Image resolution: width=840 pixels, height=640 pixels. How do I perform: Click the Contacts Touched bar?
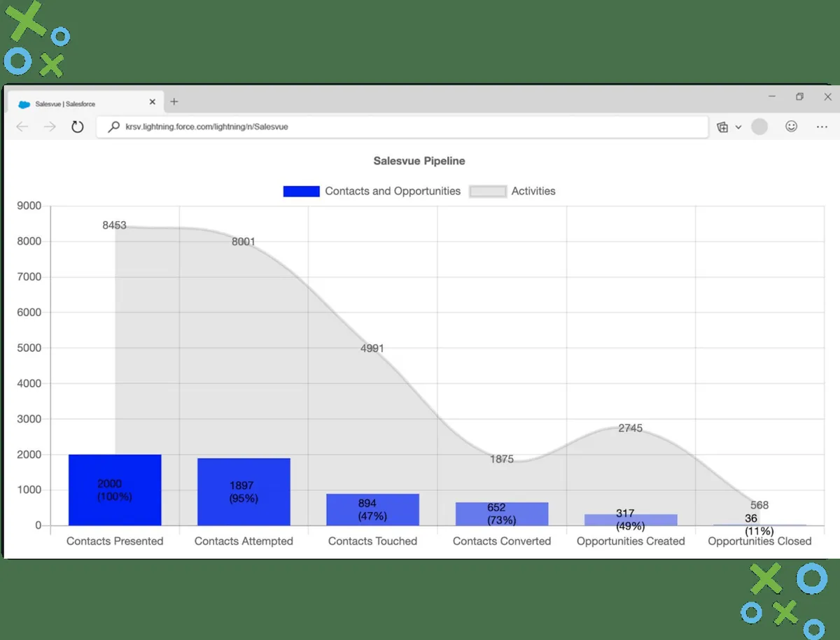pyautogui.click(x=372, y=509)
